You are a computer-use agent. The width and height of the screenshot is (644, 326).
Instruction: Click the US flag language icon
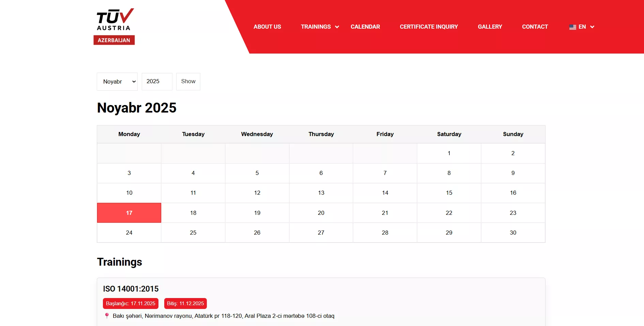point(572,27)
